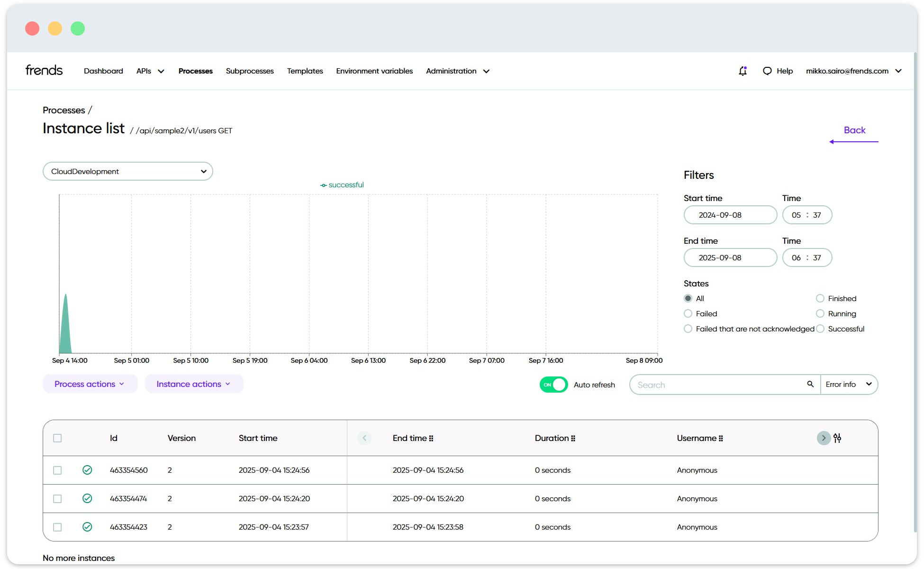
Task: Expand the Process actions dropdown
Action: (x=90, y=384)
